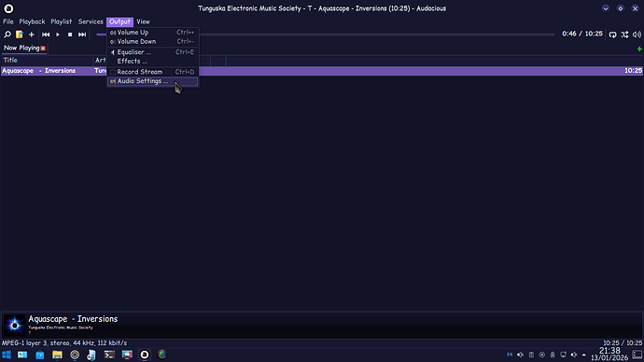Click the clipboard tray icon

tap(531, 355)
